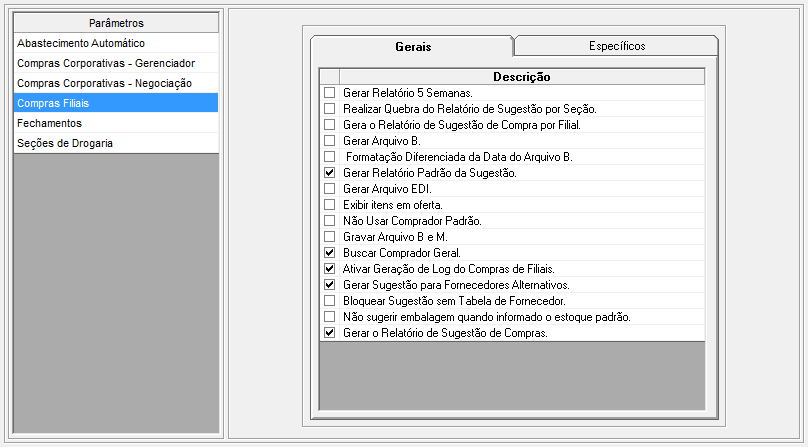
Task: Check Bloquear Sugestão sem Tabela de Fornecedor
Action: (x=329, y=301)
